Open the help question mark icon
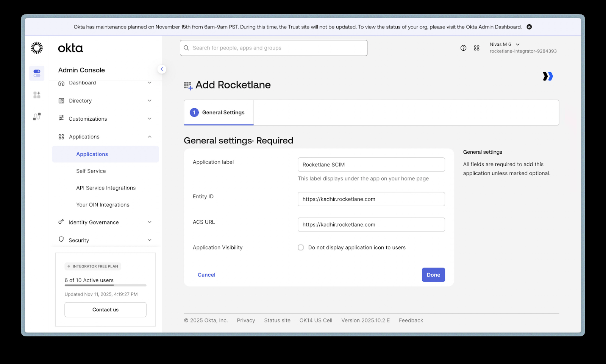 tap(463, 48)
